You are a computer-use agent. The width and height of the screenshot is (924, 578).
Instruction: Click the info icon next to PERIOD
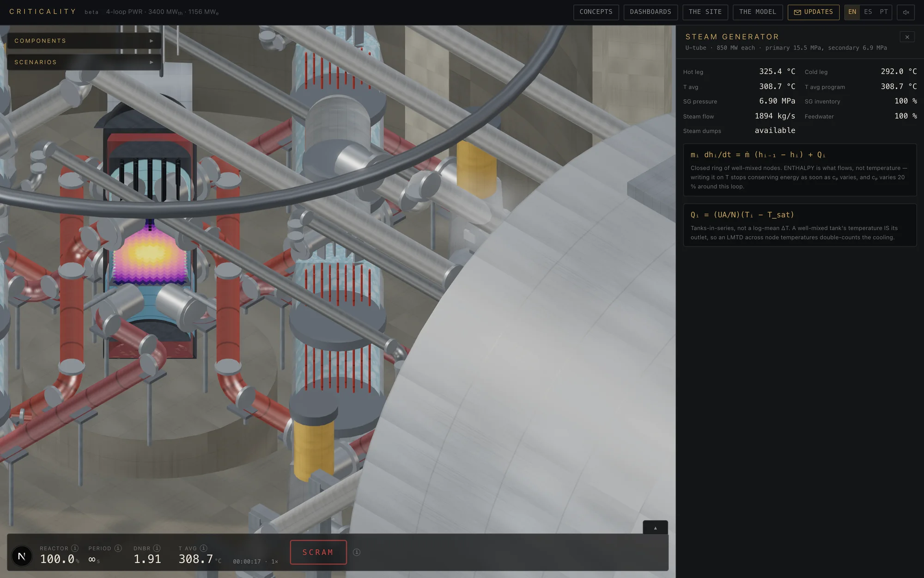point(118,548)
